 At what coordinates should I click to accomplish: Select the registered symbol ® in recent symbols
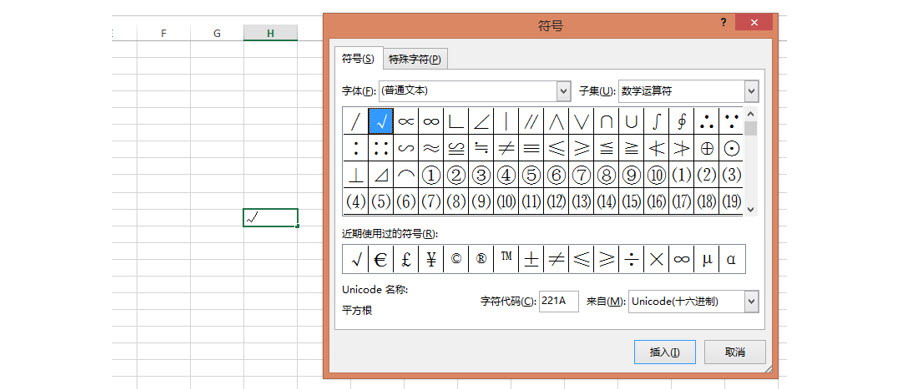[481, 259]
